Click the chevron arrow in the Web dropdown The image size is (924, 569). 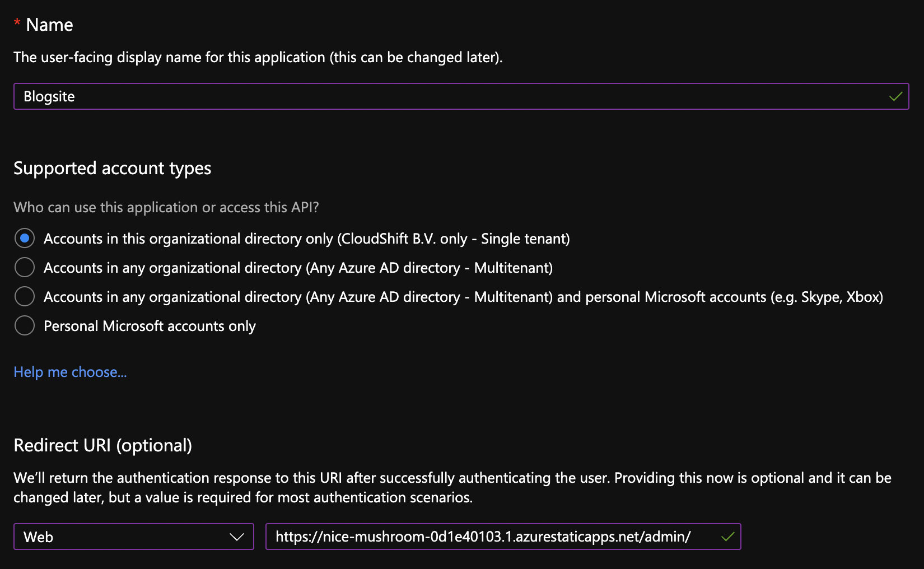coord(237,537)
